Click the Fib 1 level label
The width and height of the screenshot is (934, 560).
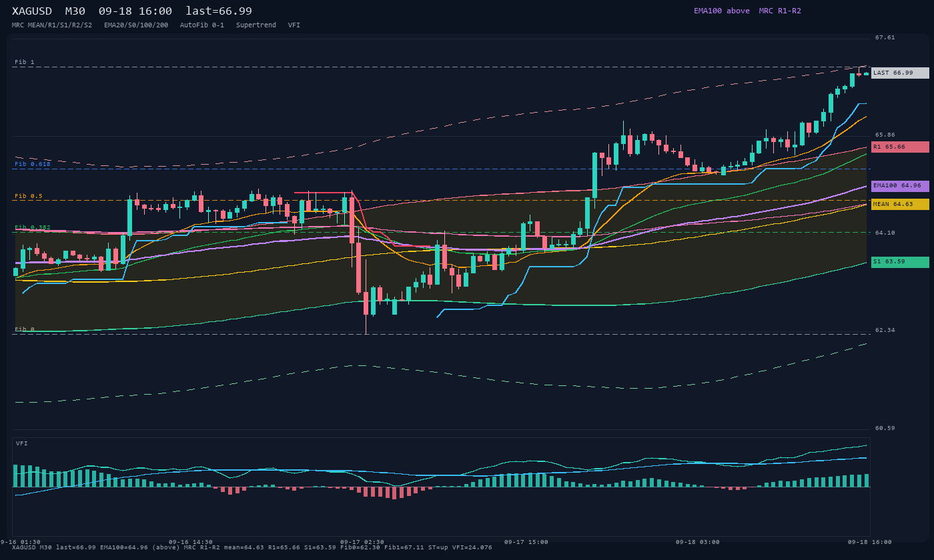pyautogui.click(x=25, y=62)
